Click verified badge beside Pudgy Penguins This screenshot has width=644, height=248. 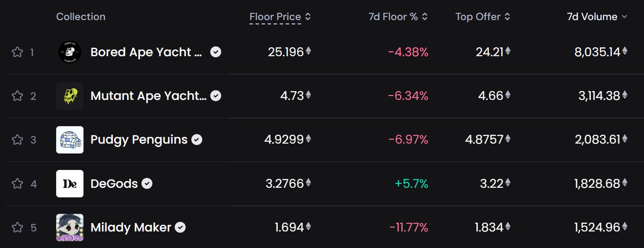[x=197, y=140]
